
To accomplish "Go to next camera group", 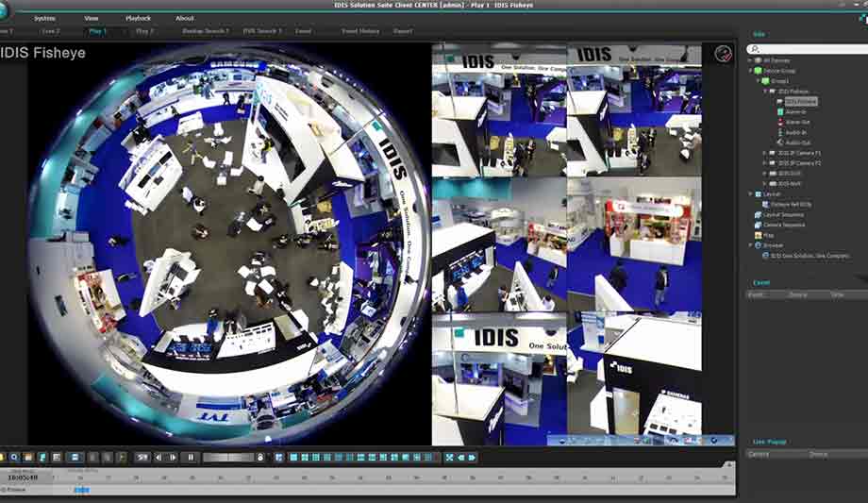I will pos(472,457).
